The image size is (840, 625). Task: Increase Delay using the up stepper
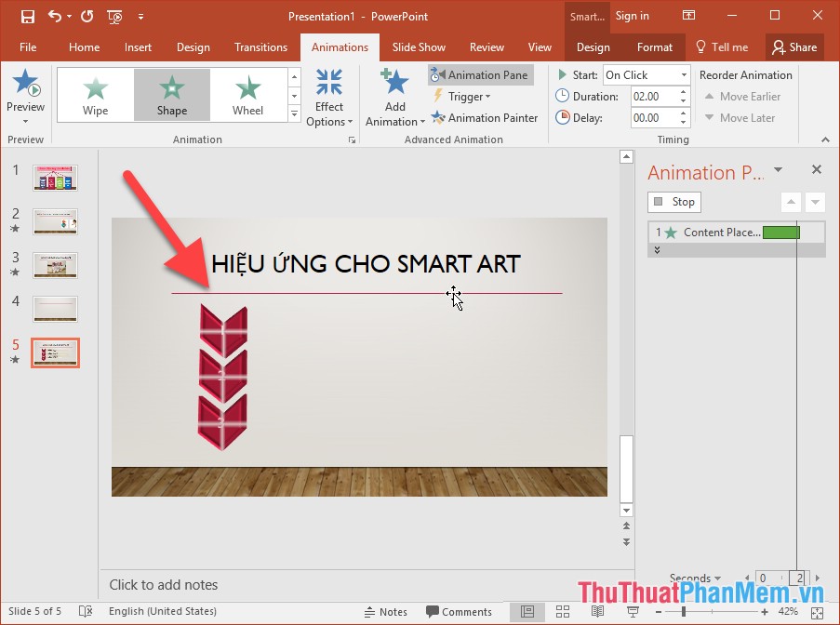tap(684, 112)
